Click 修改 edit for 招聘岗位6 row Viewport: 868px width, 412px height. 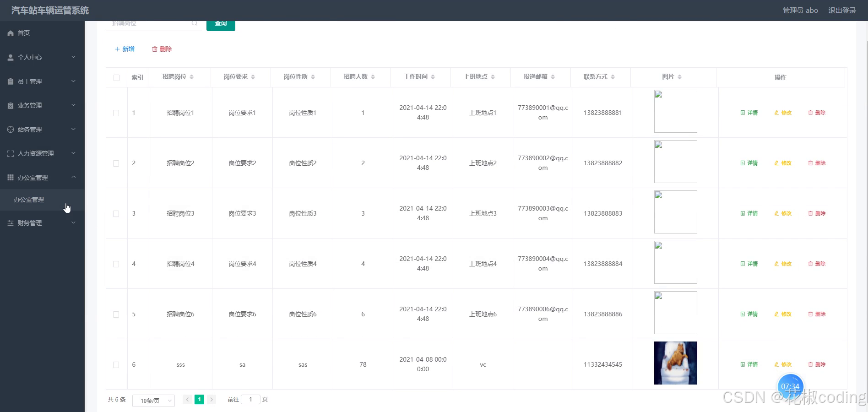pyautogui.click(x=783, y=314)
